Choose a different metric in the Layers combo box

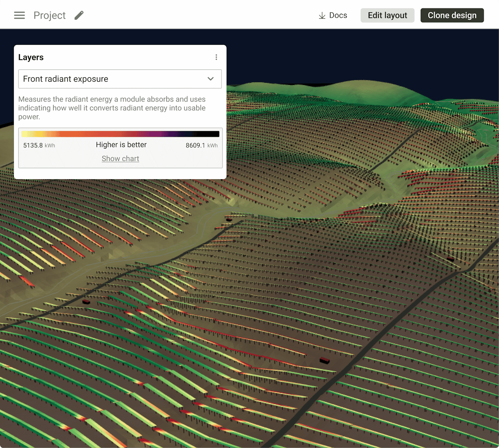coord(120,79)
